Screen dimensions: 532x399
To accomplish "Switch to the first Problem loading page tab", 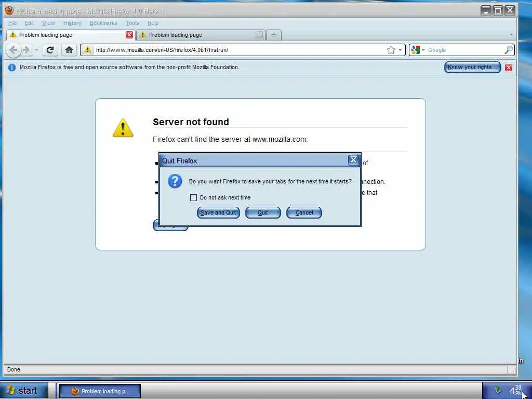I will 71,35.
